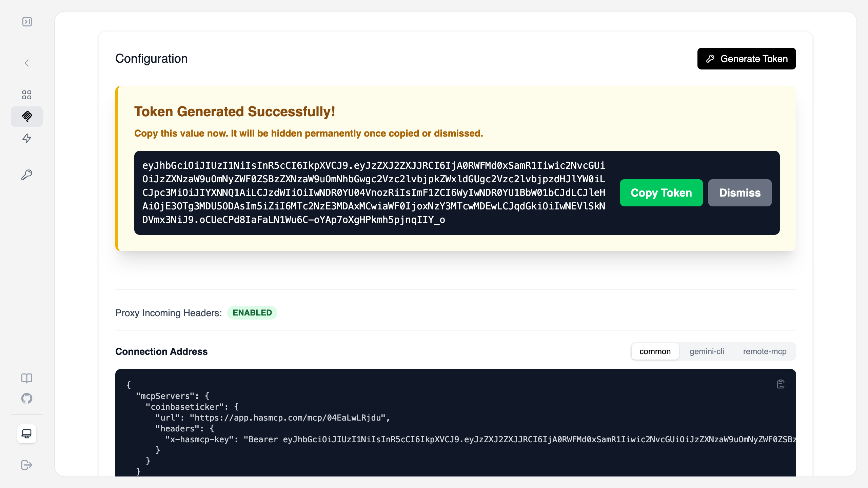868x488 pixels.
Task: Expand the sidebar panel with top icon
Action: coord(27,22)
